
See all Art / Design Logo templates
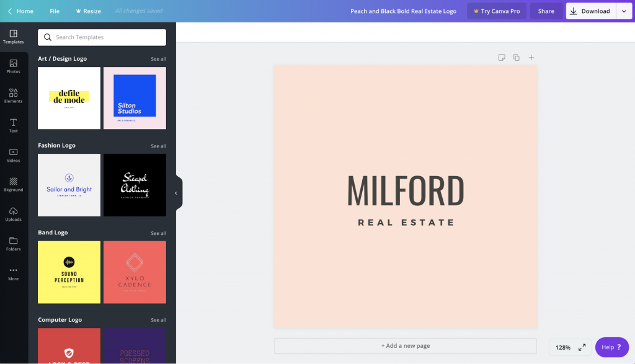pos(158,59)
